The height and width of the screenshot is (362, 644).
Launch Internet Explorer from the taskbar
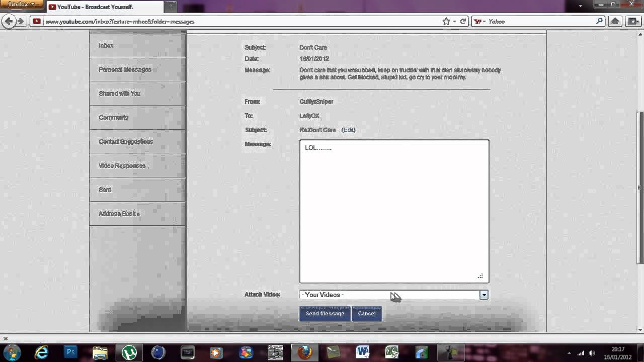(41, 352)
